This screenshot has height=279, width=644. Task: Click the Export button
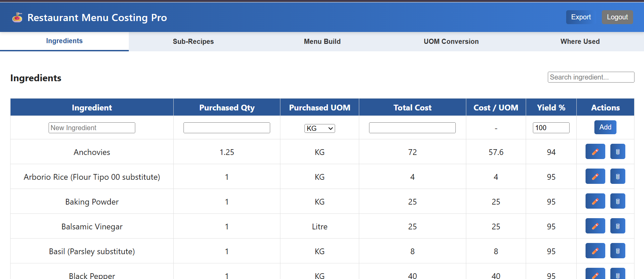(x=581, y=17)
